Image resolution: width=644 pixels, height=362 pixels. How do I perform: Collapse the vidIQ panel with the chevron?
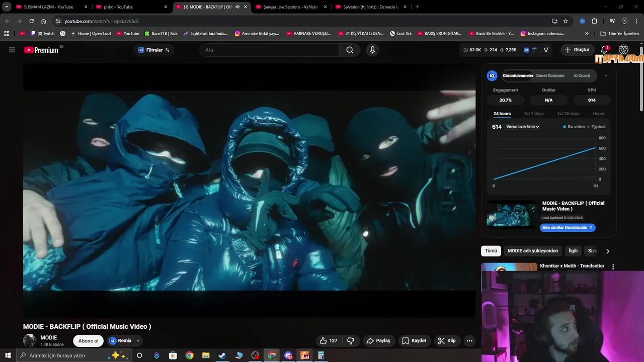[606, 76]
